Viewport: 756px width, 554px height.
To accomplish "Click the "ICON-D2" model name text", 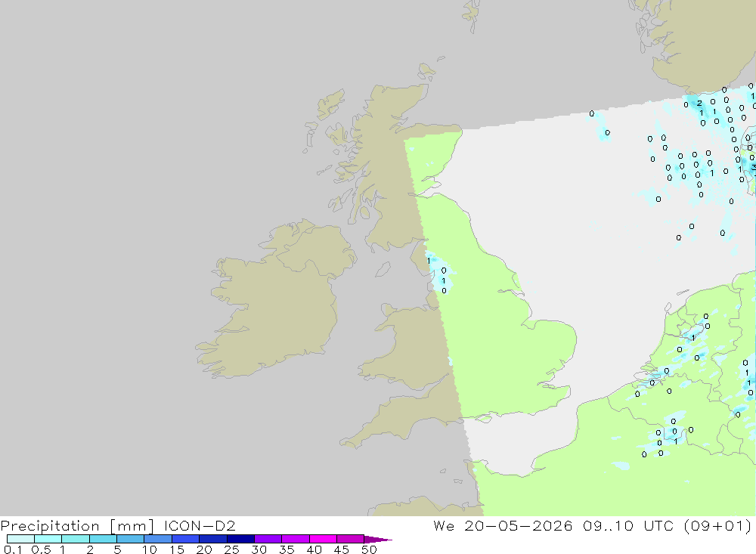I will [x=200, y=525].
